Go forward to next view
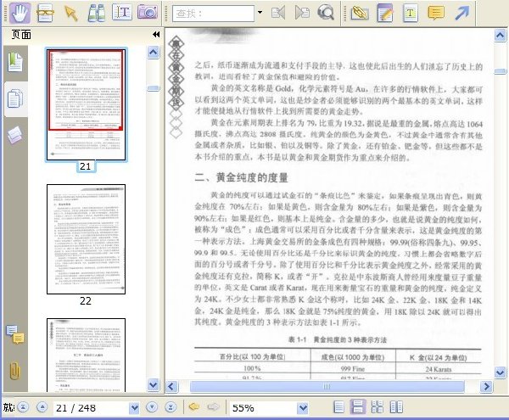The image size is (509, 420). point(213,406)
